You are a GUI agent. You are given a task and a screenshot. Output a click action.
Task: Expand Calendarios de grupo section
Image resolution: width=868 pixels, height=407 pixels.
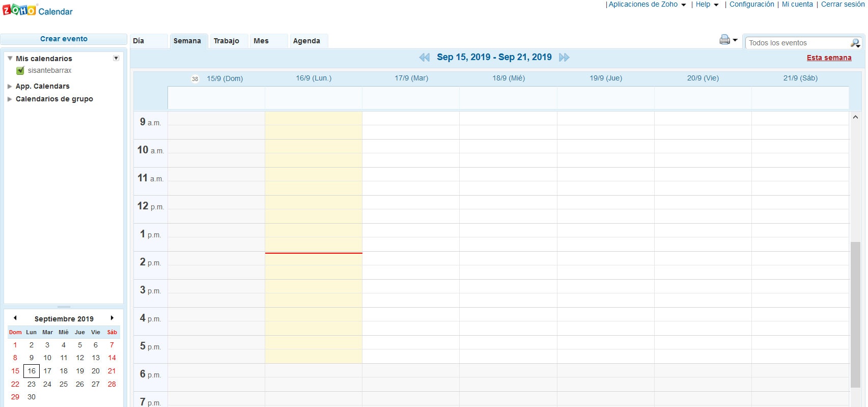10,99
